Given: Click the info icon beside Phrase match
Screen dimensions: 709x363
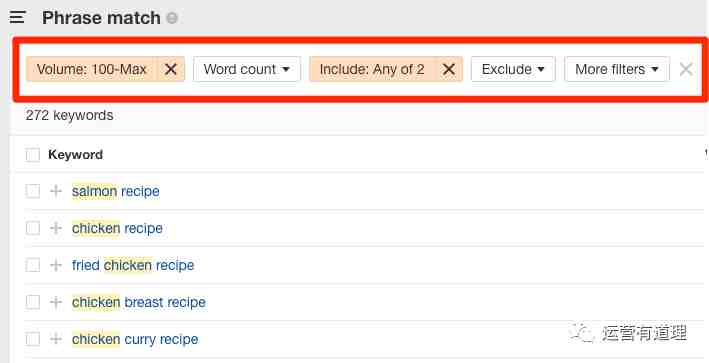Looking at the screenshot, I should coord(172,18).
